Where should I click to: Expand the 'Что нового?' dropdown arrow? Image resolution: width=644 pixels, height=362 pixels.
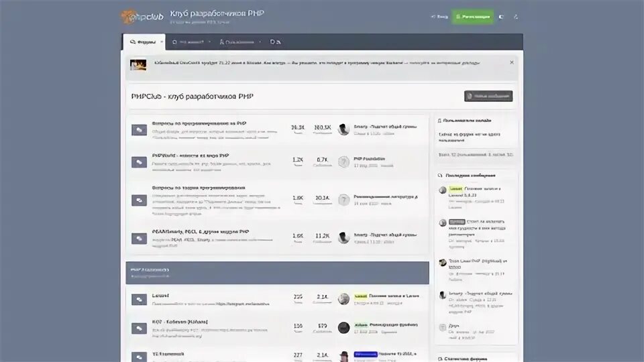[x=209, y=42]
